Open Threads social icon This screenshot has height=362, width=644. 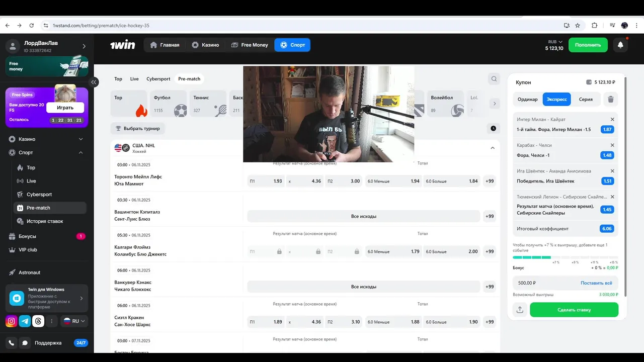point(38,321)
